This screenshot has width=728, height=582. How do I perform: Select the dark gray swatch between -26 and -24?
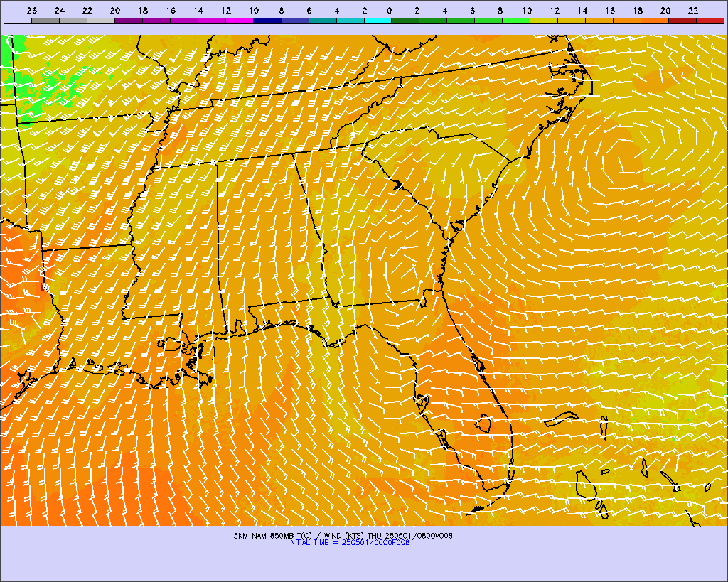(45, 21)
